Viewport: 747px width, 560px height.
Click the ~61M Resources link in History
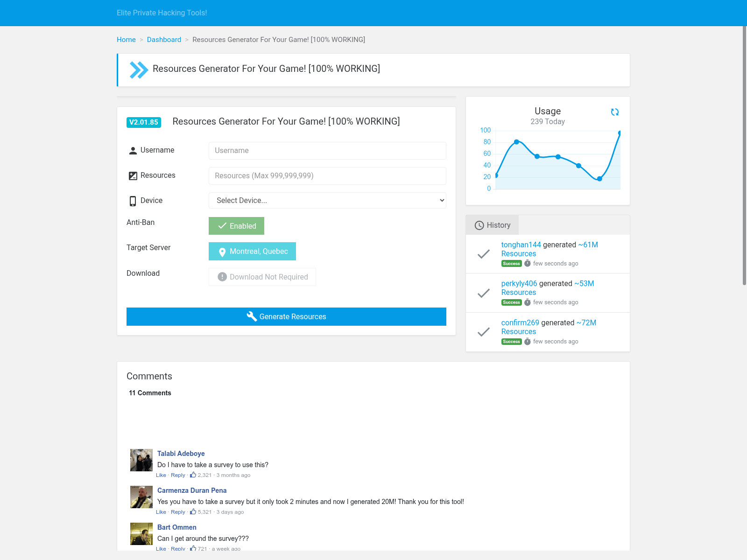550,249
